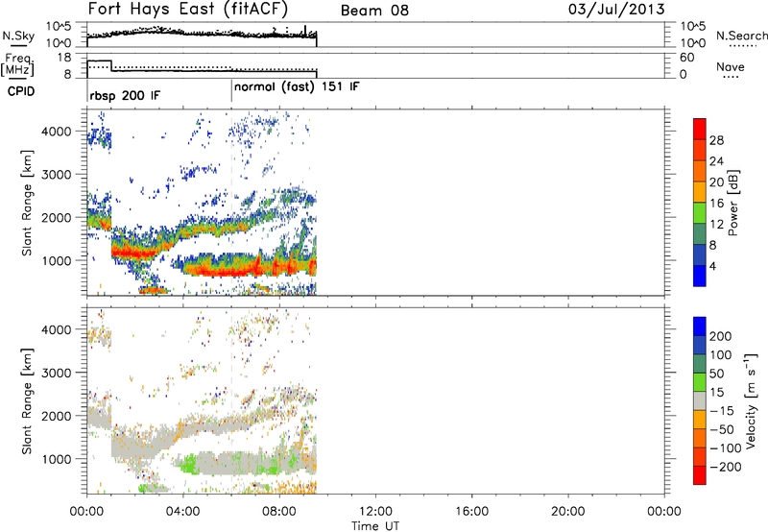
Task: Click the 'CPID' row label
Action: click(21, 91)
